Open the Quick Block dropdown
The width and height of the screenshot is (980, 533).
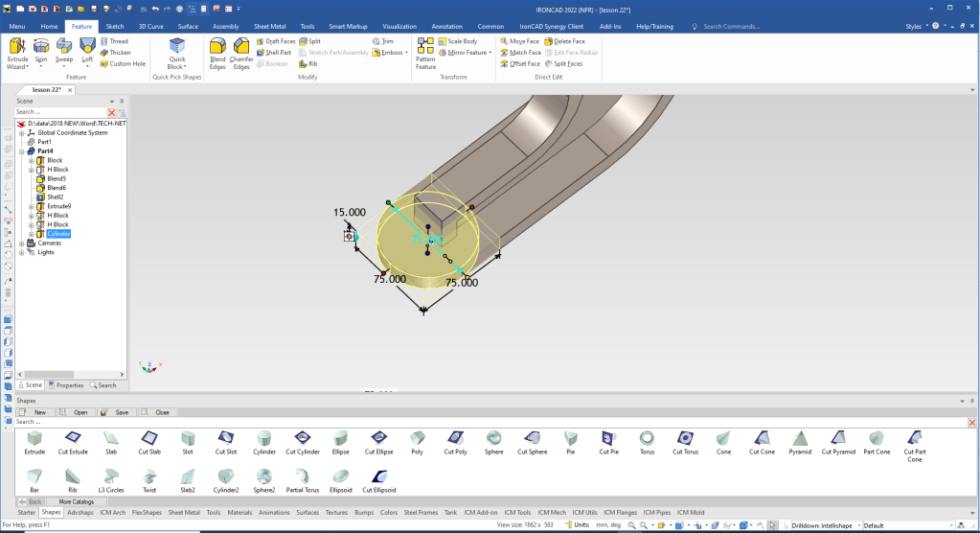coord(177,67)
